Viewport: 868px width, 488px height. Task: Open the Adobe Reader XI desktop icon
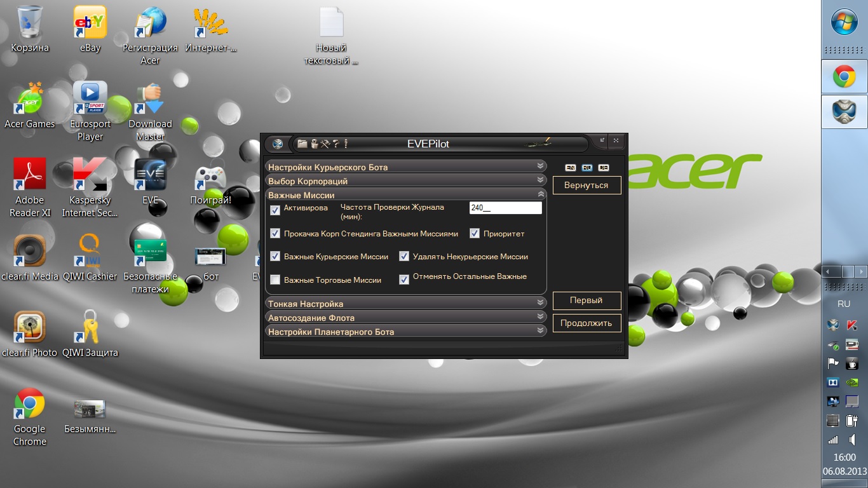click(x=30, y=187)
